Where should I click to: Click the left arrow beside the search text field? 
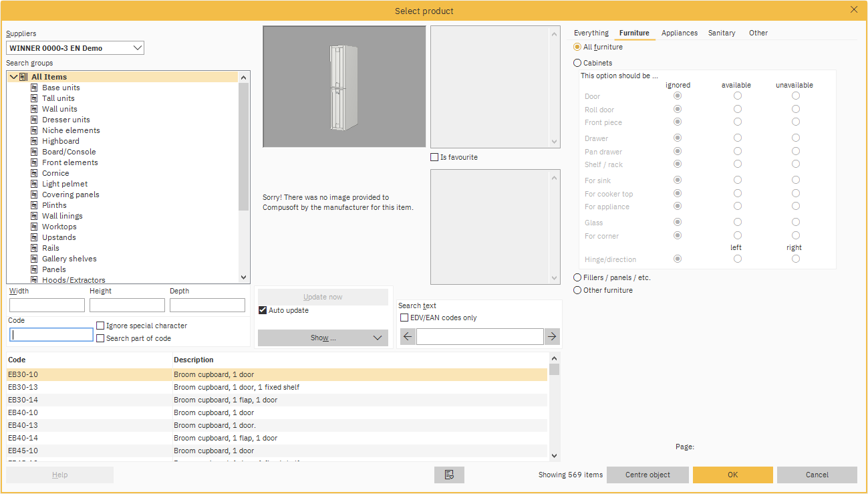click(407, 336)
